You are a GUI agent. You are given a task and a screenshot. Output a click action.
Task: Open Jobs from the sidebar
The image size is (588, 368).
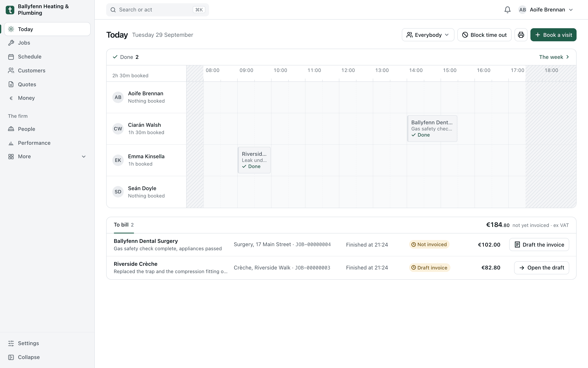(47, 43)
